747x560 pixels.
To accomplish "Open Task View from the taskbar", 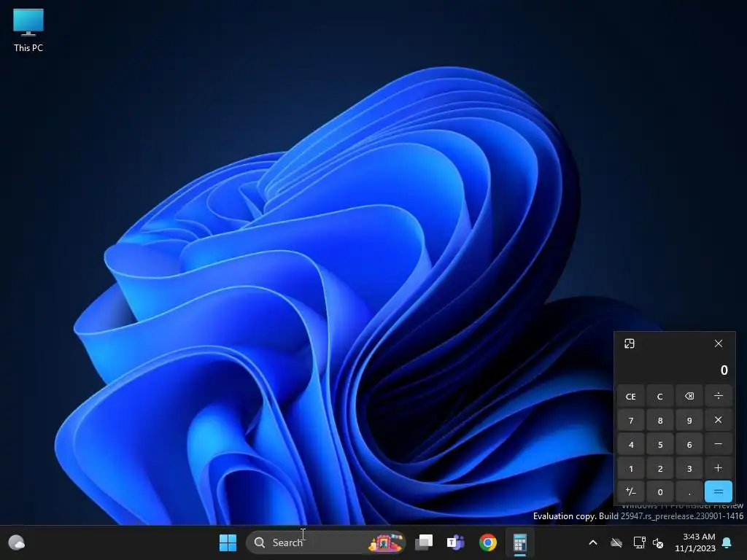I will (424, 542).
